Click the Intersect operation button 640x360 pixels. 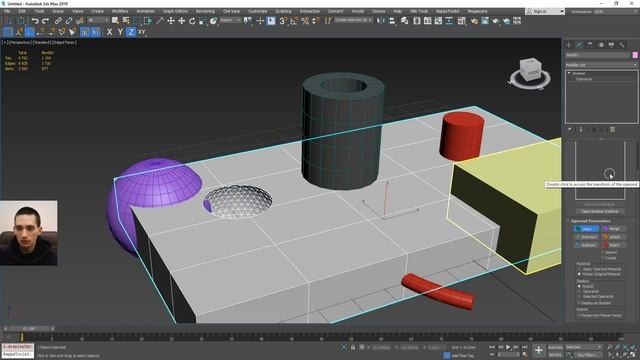click(587, 237)
